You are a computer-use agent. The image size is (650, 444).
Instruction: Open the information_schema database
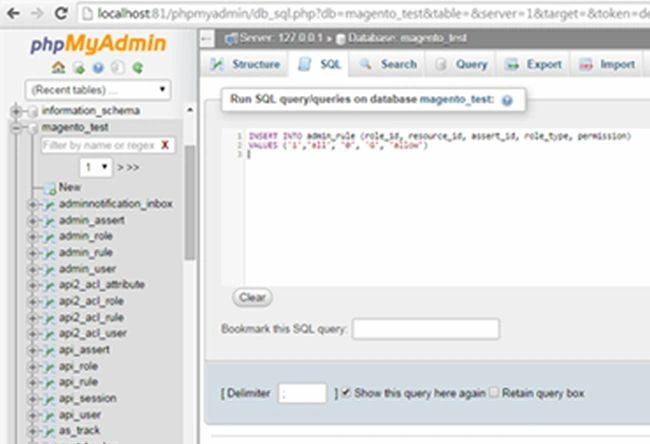click(91, 111)
